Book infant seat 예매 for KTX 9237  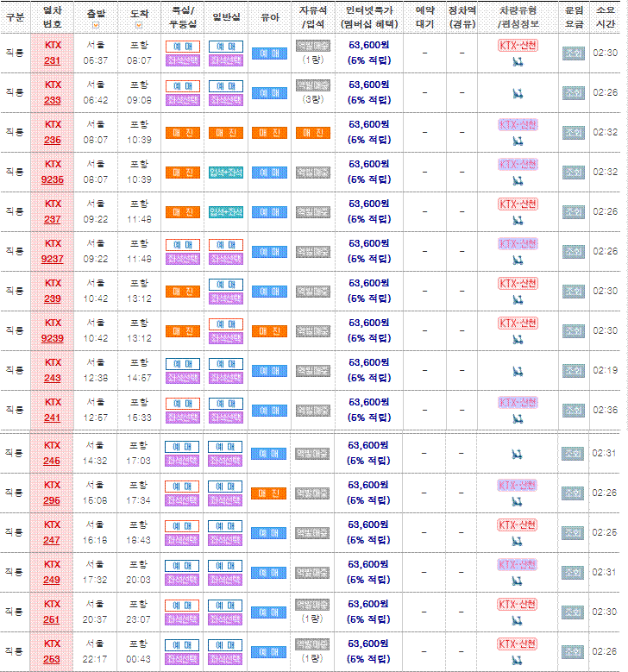[x=269, y=252]
